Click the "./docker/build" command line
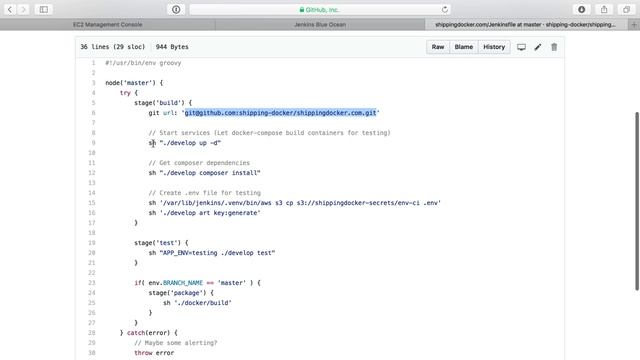This screenshot has height=360, width=640. [x=197, y=303]
